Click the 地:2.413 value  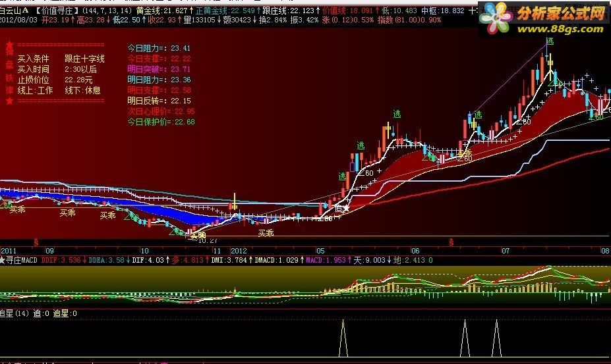click(x=409, y=260)
